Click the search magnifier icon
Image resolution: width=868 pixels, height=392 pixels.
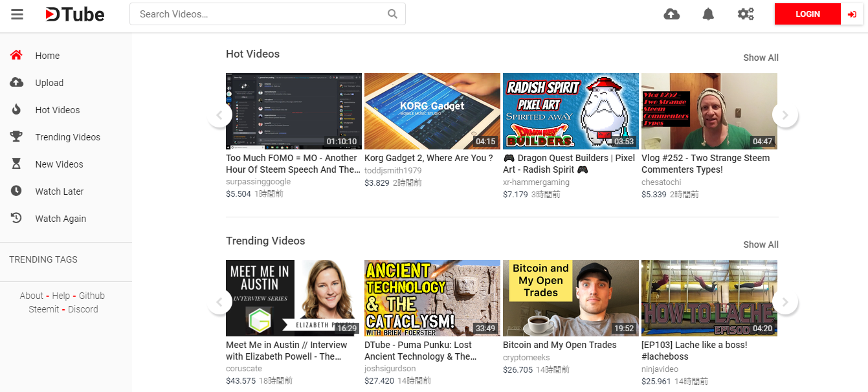click(392, 14)
